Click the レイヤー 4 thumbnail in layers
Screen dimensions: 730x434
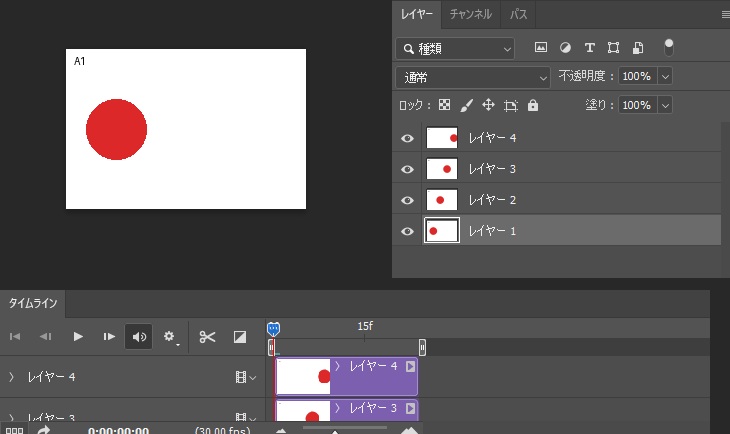pyautogui.click(x=442, y=138)
